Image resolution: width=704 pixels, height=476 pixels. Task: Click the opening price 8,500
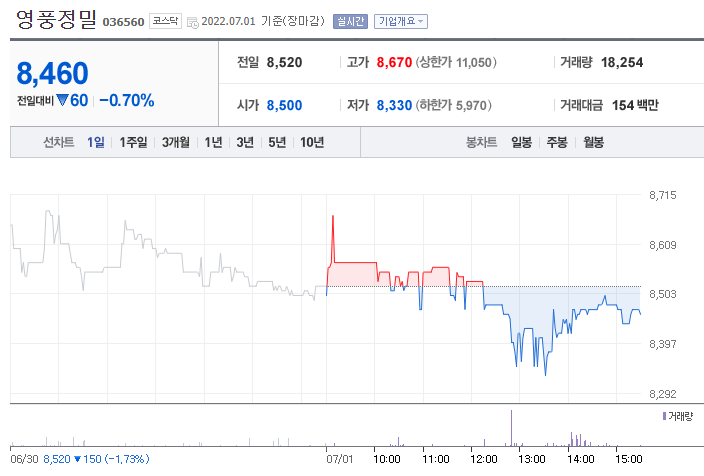tap(284, 106)
